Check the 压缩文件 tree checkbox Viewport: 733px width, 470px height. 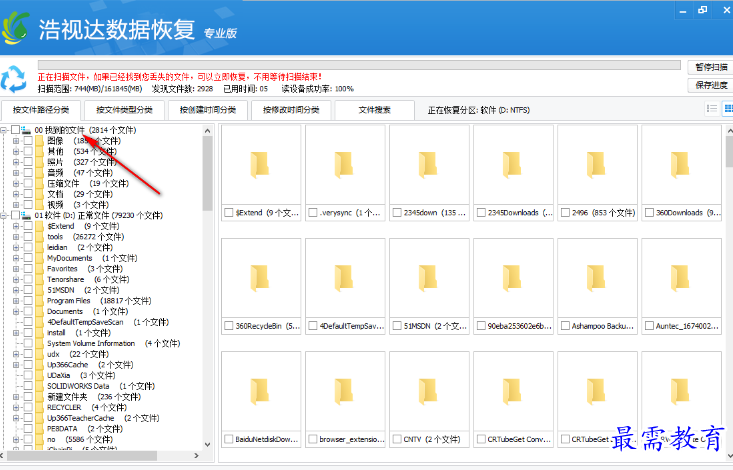(x=28, y=183)
